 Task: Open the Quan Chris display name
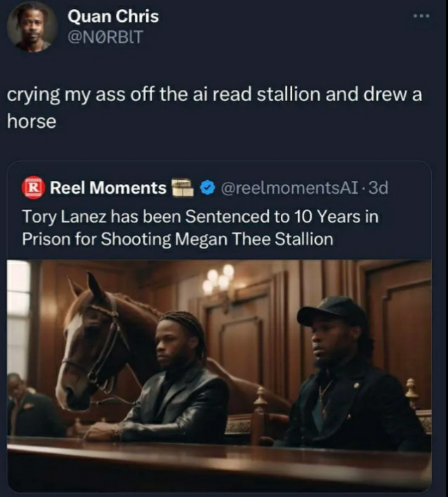click(x=113, y=16)
